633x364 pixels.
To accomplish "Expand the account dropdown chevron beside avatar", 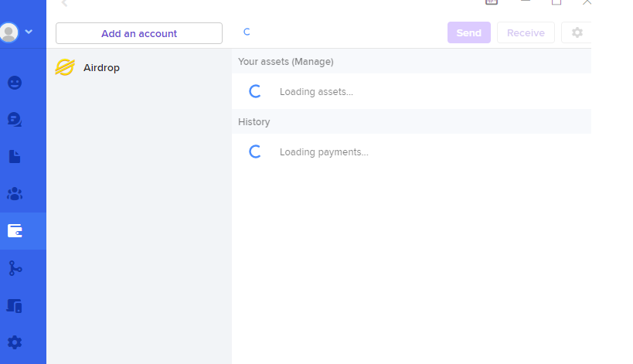I will pos(29,32).
